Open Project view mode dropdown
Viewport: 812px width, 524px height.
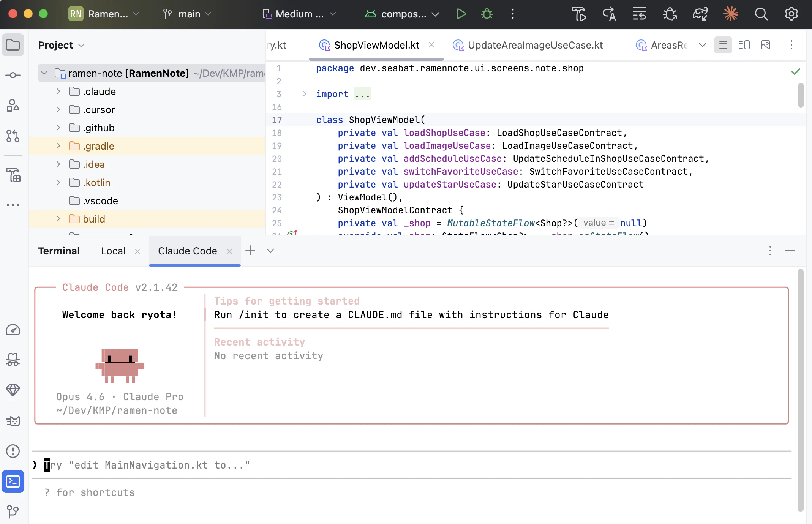[x=61, y=45]
